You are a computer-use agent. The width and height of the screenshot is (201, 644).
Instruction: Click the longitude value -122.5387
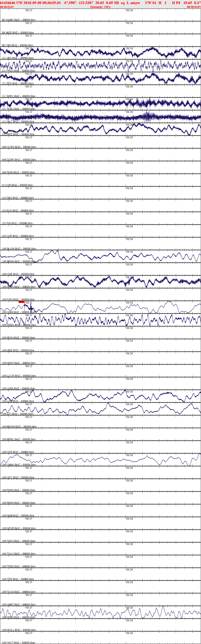pos(85,3)
